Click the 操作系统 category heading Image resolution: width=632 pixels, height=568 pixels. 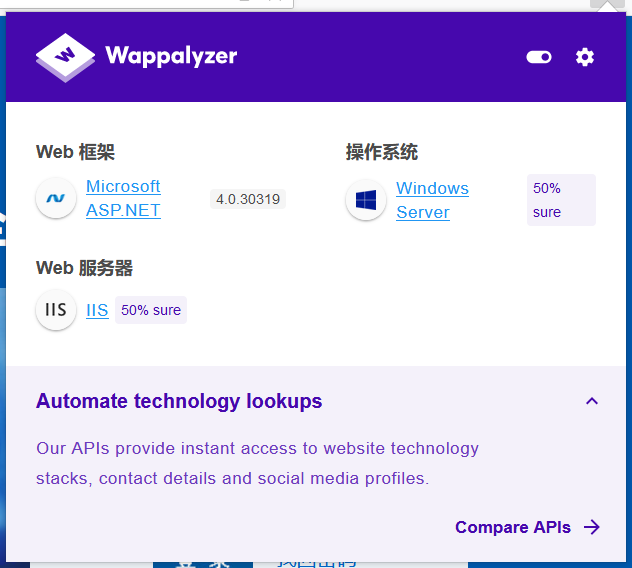382,152
